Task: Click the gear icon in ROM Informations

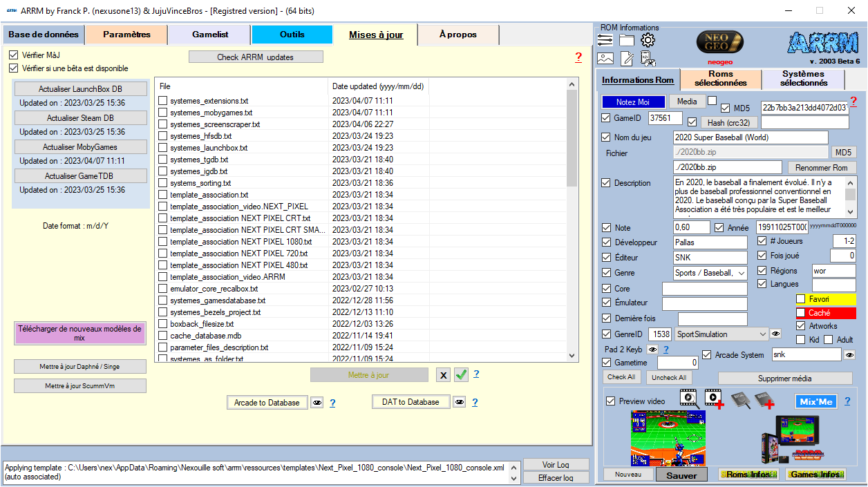Action: point(648,40)
